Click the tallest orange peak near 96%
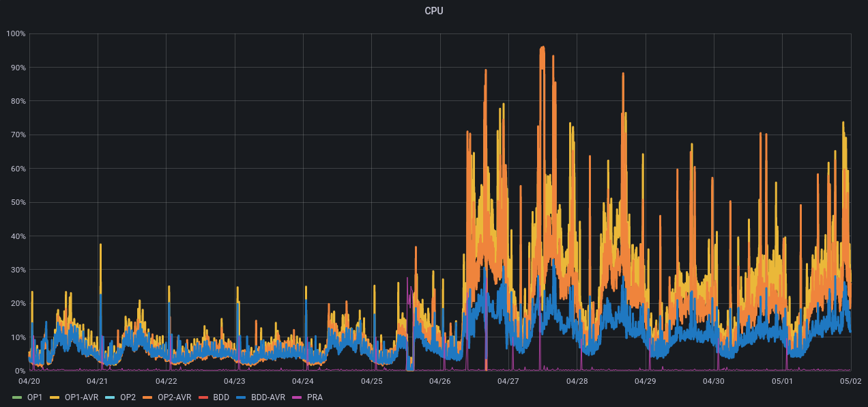868x407 pixels. pos(542,49)
